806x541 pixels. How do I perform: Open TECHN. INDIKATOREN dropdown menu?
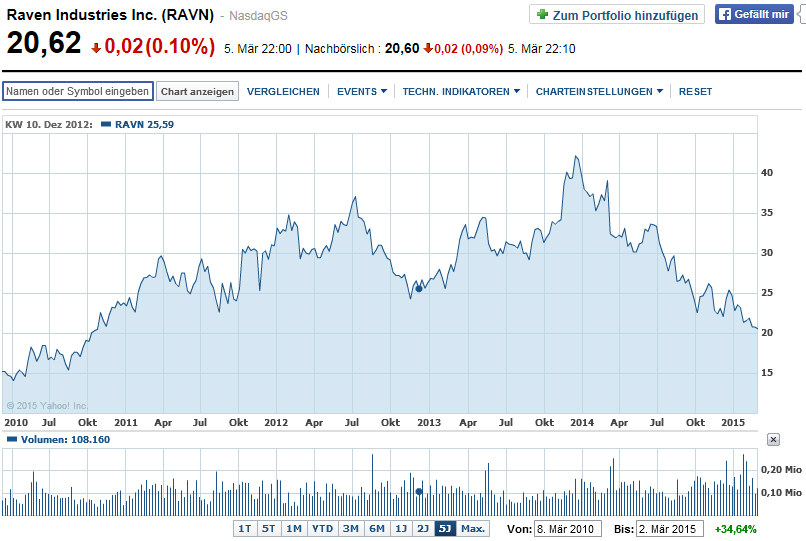pos(461,92)
